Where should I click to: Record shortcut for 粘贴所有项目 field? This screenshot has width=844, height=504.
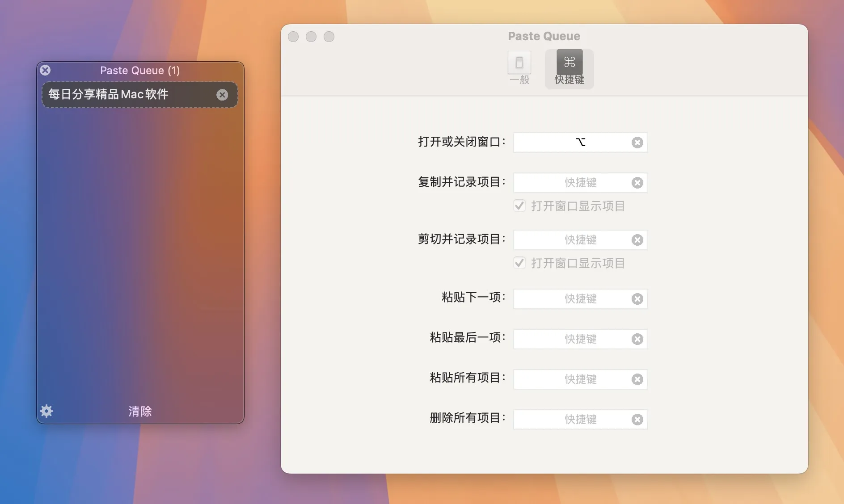580,379
